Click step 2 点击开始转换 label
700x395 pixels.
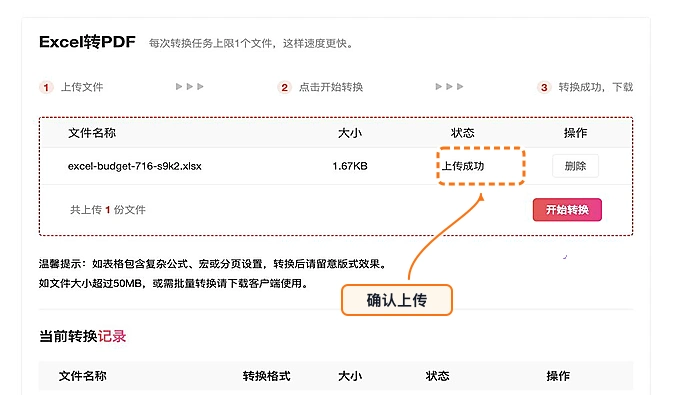coord(331,87)
